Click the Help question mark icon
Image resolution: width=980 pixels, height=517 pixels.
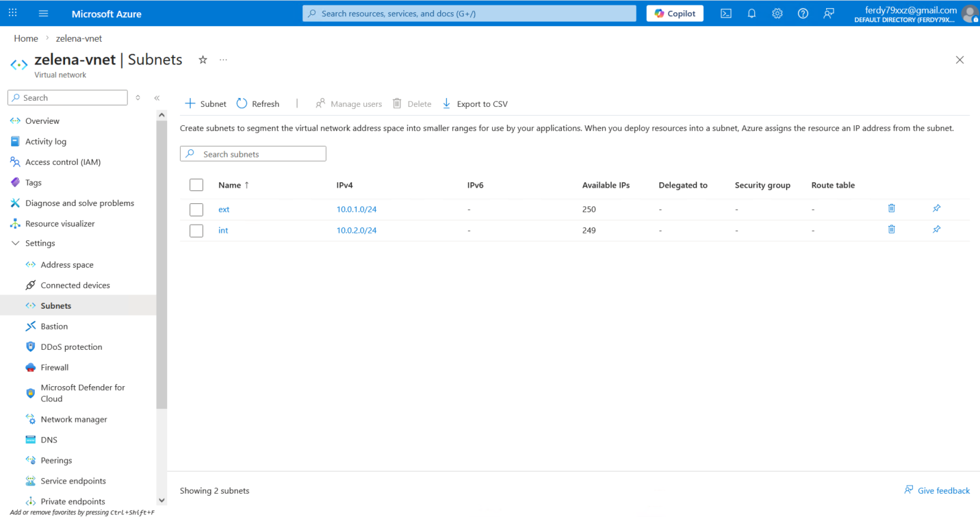click(803, 14)
